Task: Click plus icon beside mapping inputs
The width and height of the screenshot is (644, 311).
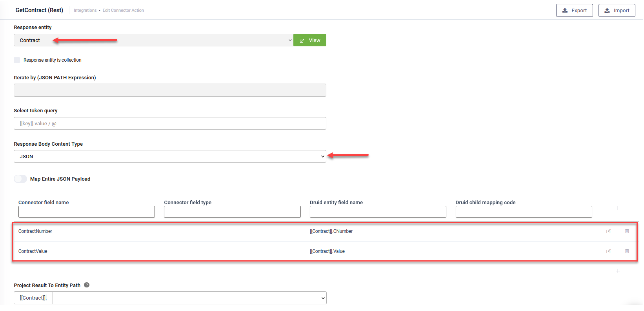Action: tap(618, 208)
